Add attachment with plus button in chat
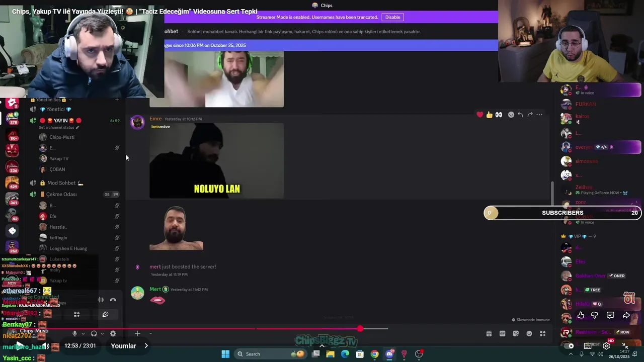644x362 pixels. click(137, 333)
